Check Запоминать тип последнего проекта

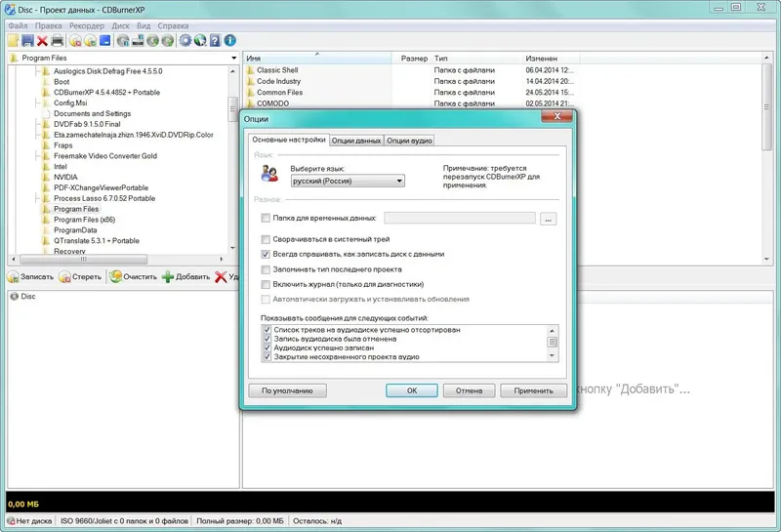pos(266,269)
